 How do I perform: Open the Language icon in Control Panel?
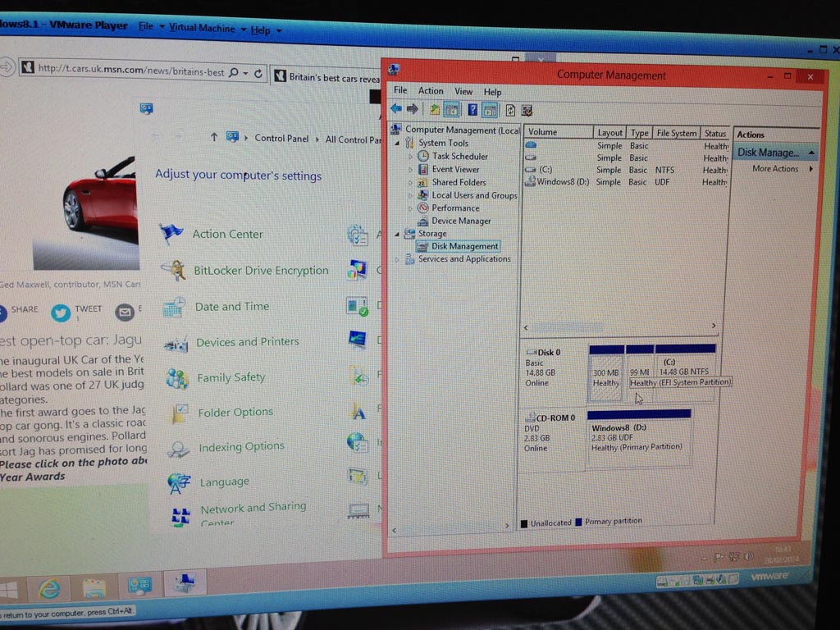point(179,482)
